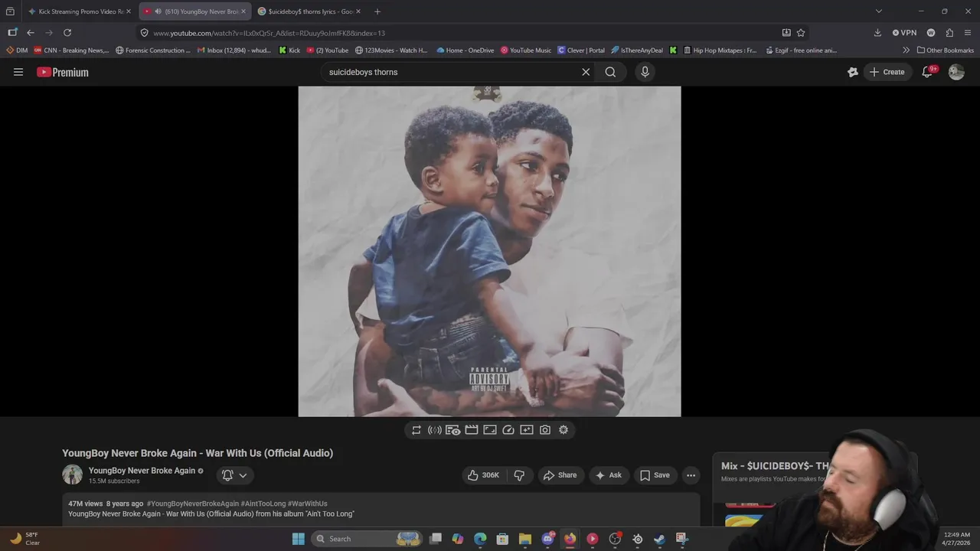Open Microsoft Edge from the taskbar
This screenshot has width=980, height=551.
tap(480, 539)
